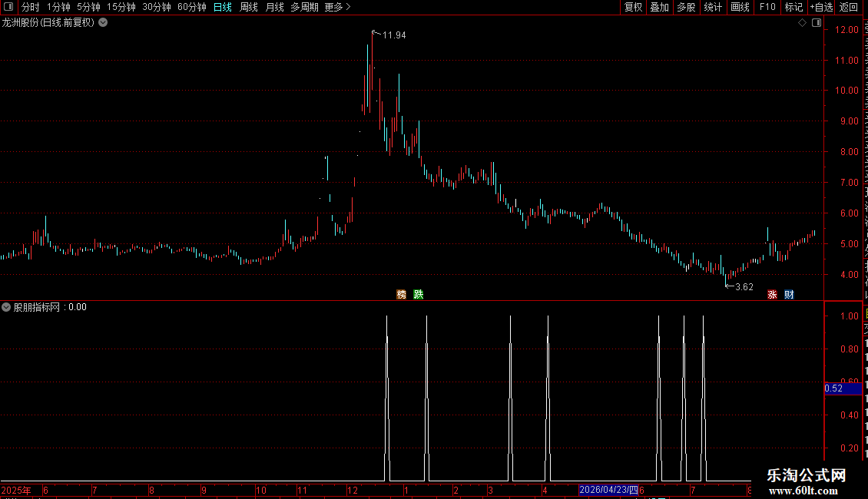Click the red 涨 badge icon
Viewport: 868px width, 499px height.
pyautogui.click(x=772, y=294)
